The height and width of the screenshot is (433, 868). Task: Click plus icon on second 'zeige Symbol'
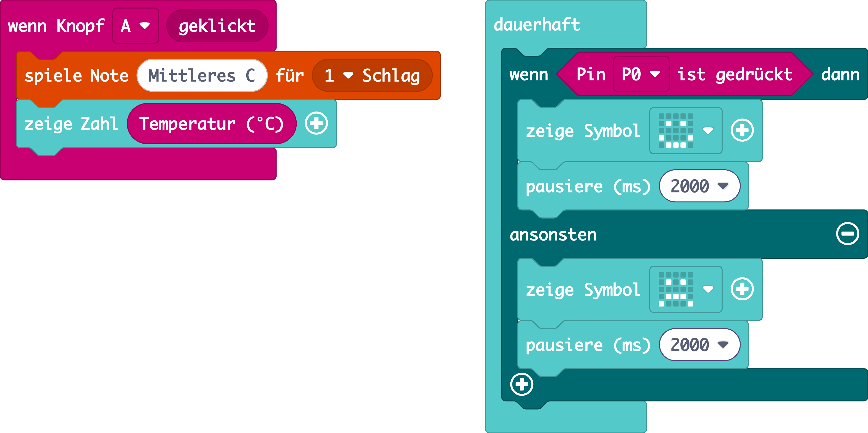(742, 289)
